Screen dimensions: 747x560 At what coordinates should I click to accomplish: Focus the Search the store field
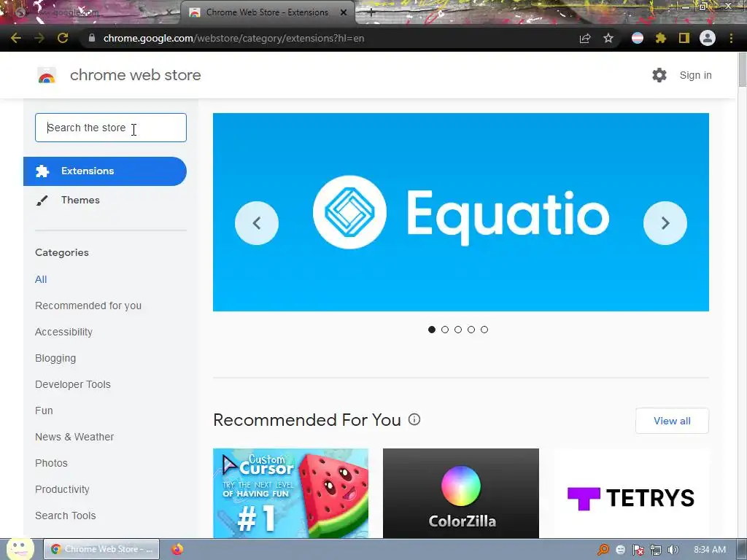[111, 128]
